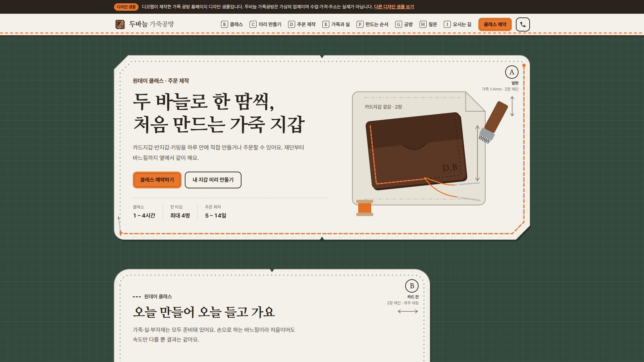Click the 카드 칸 label under marker B
The height and width of the screenshot is (362, 644).
[413, 297]
